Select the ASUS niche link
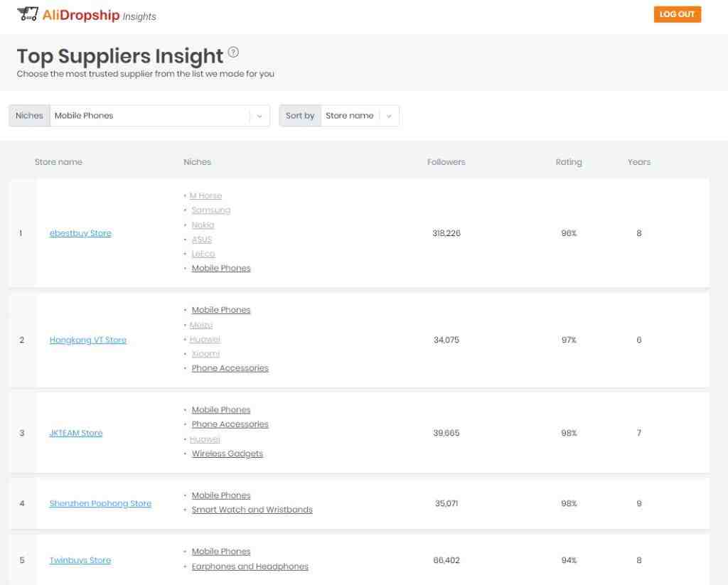728x585 pixels. 201,240
